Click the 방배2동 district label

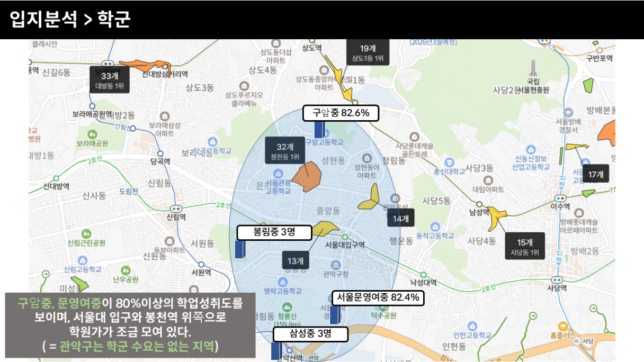coord(585,250)
